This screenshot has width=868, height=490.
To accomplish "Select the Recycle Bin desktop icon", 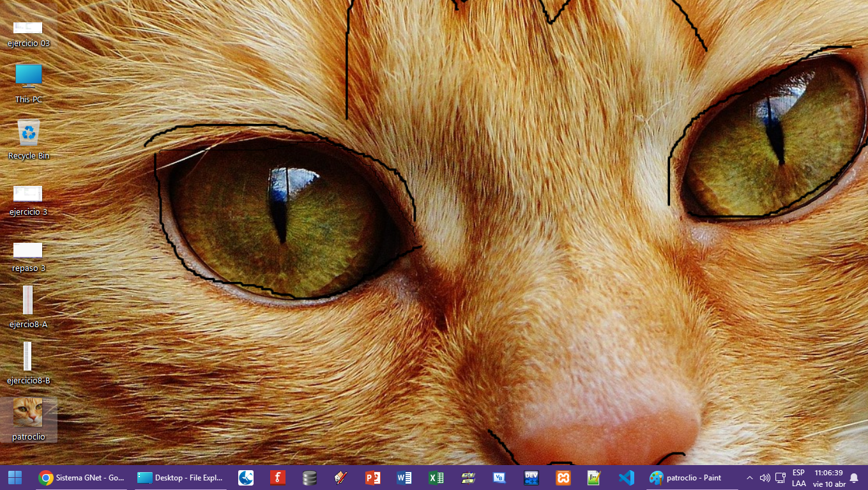I will [29, 139].
